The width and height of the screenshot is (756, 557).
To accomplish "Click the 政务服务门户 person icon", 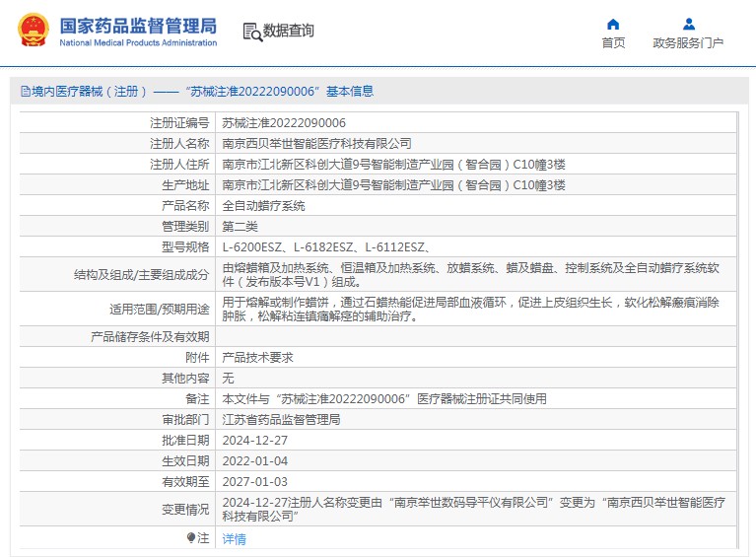I will click(688, 24).
